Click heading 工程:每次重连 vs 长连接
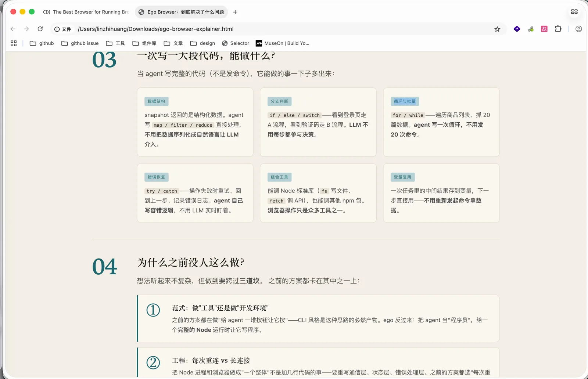The width and height of the screenshot is (588, 379). click(x=211, y=360)
